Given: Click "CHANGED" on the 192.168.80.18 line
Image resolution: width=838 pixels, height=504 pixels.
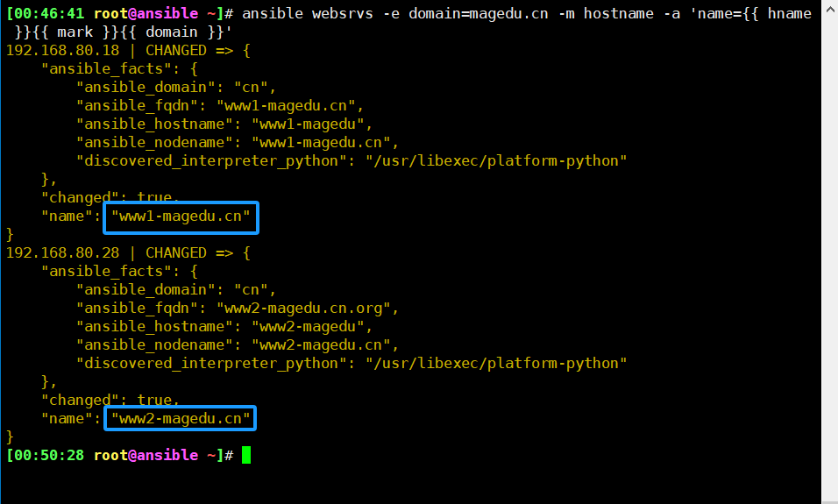Looking at the screenshot, I should [176, 50].
